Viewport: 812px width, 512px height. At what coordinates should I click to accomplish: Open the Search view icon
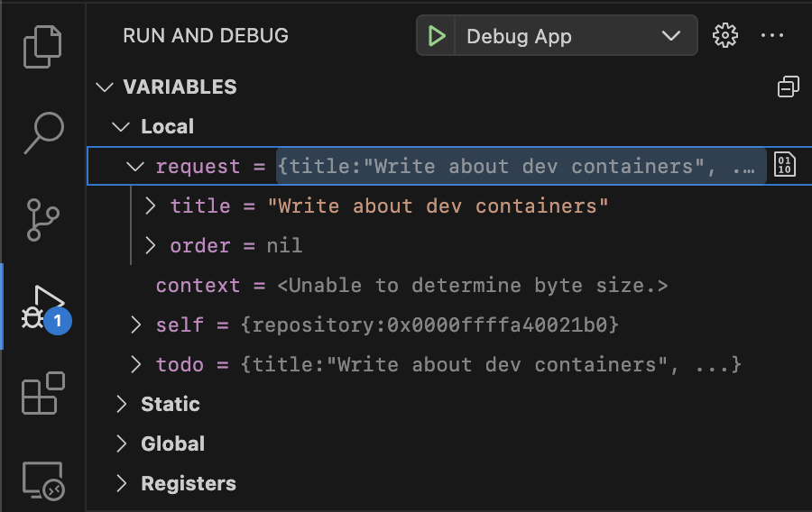tap(42, 133)
